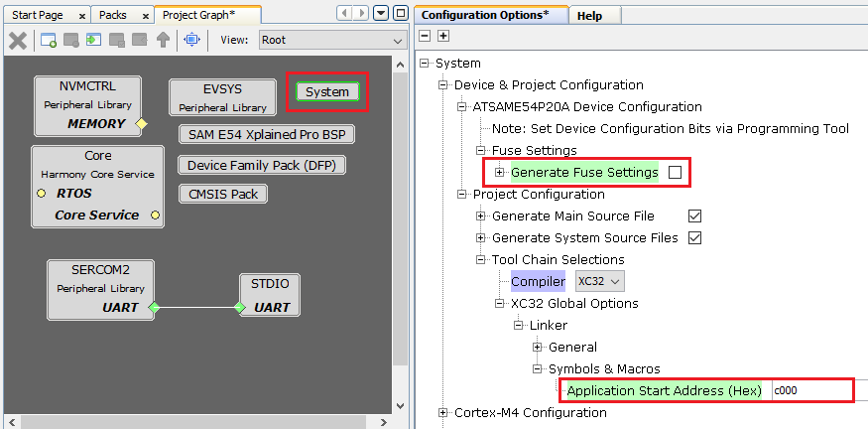
Task: Toggle Generate System Source Files checkbox
Action: [694, 238]
